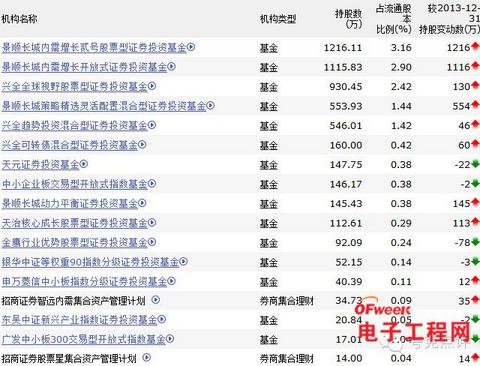
Task: Click holdings value 160.00
Action: click(346, 145)
